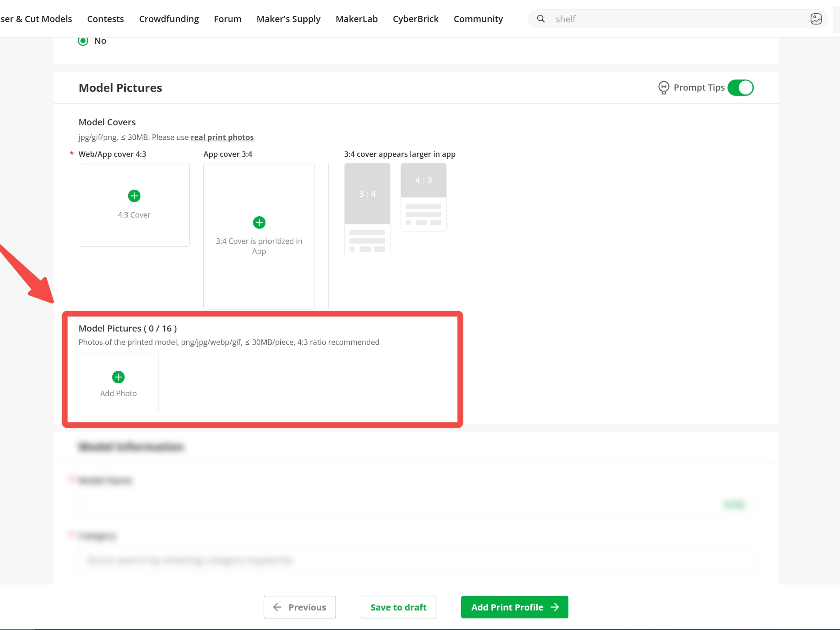This screenshot has height=630, width=840.
Task: Open the Laser & Cut Models menu
Action: 36,19
